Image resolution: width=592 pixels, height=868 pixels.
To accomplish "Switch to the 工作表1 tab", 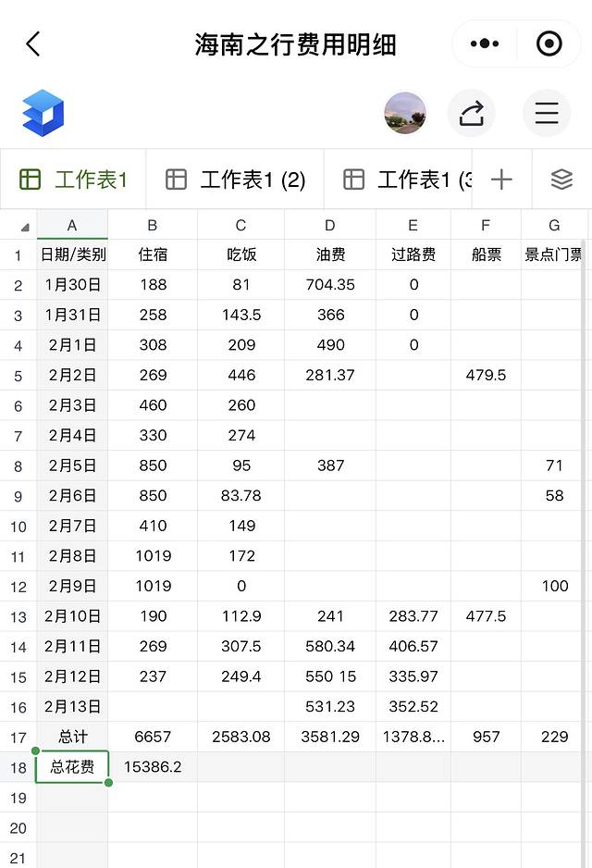I will [74, 180].
